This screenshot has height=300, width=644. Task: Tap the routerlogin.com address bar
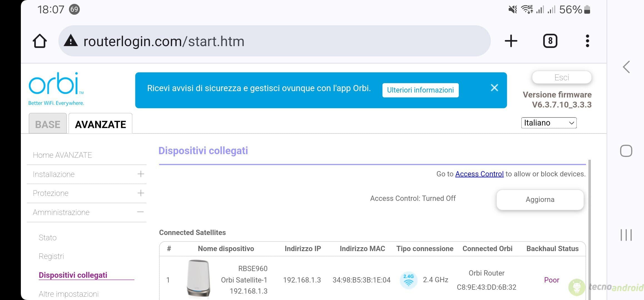[274, 41]
